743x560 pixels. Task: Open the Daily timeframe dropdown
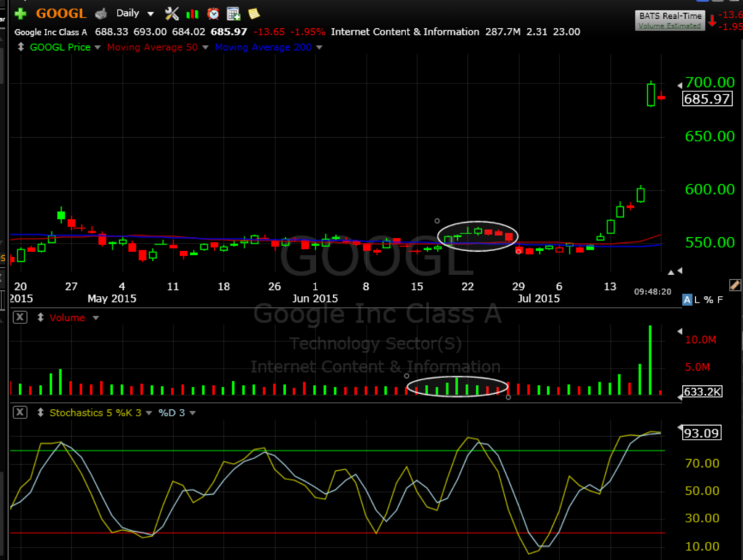click(x=135, y=13)
